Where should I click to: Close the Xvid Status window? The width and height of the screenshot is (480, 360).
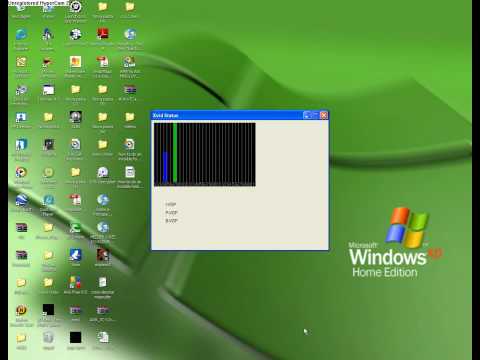(324, 115)
